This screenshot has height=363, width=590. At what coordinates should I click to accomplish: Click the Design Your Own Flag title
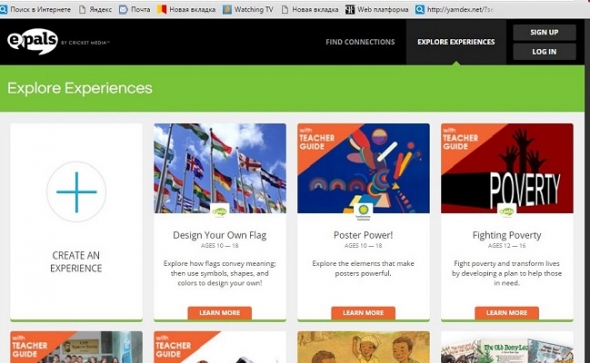click(x=220, y=235)
